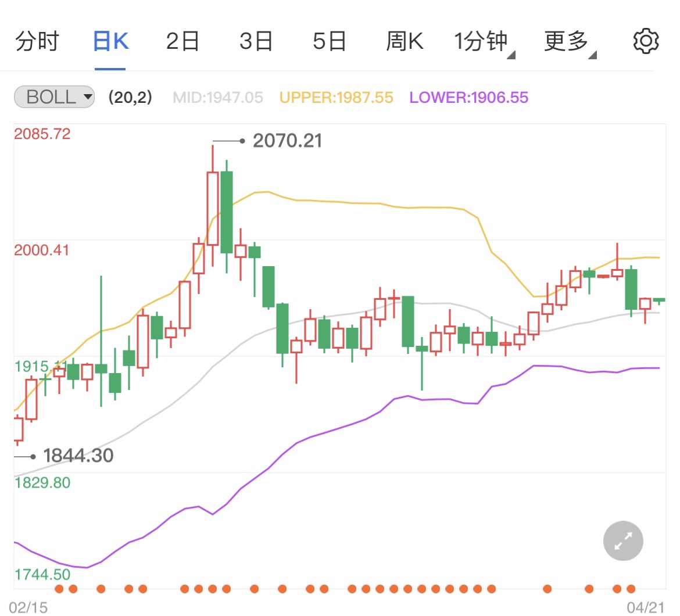The width and height of the screenshot is (680, 616).
Task: Choose the 3日 chart view
Action: [256, 42]
